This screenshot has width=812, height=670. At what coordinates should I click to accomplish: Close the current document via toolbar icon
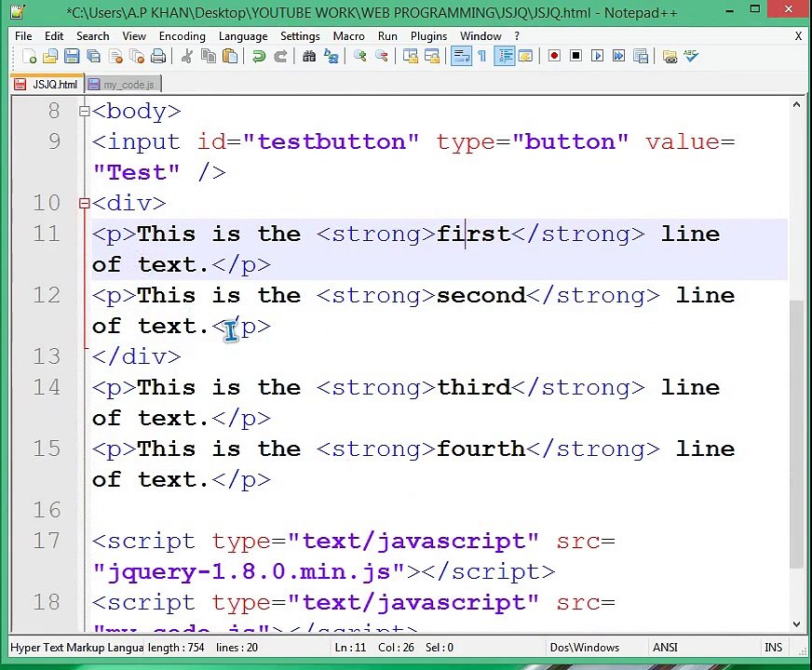[x=115, y=56]
